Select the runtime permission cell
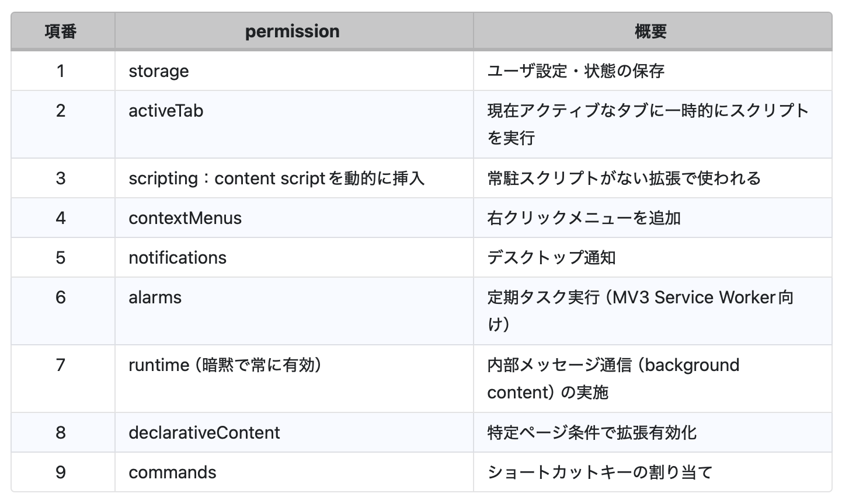 click(x=225, y=365)
